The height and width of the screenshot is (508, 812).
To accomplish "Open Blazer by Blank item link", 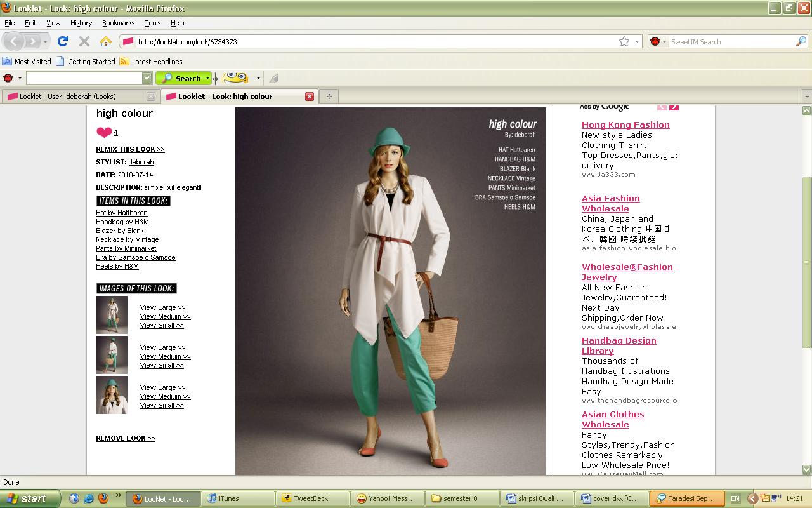I will pyautogui.click(x=120, y=231).
